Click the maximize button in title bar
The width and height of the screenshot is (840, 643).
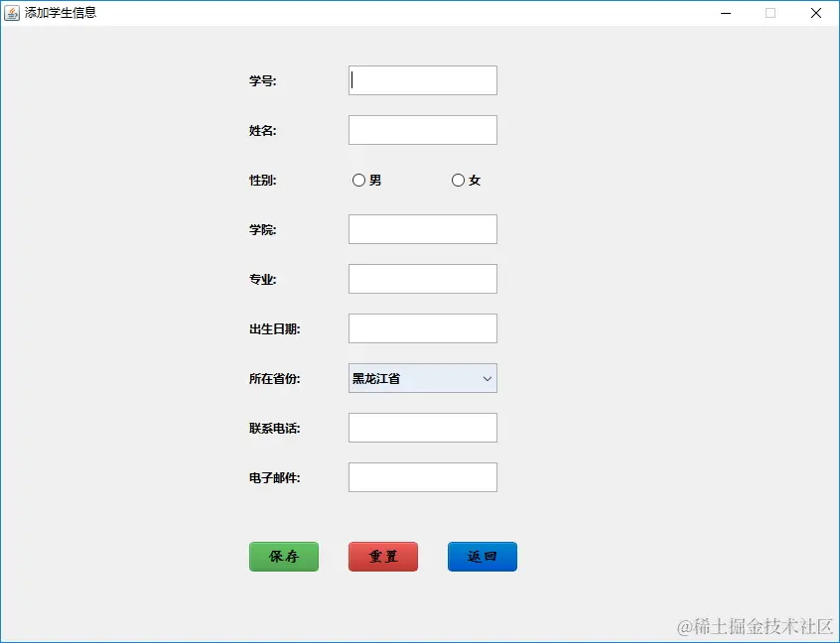(x=770, y=13)
